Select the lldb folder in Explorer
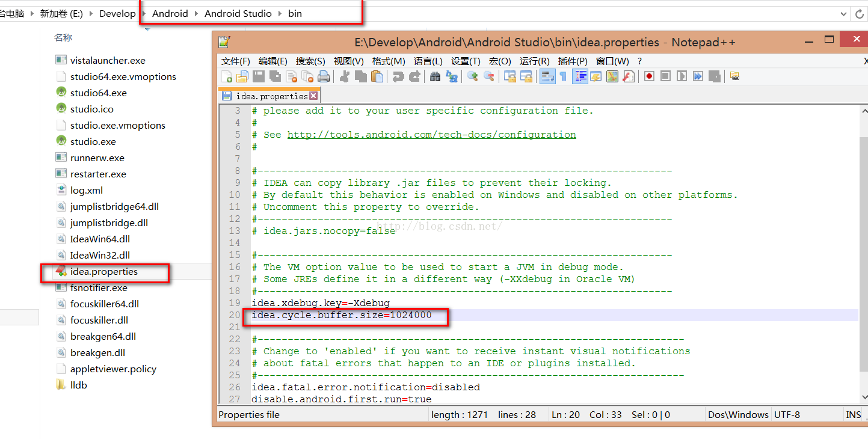This screenshot has width=868, height=439. coord(79,385)
